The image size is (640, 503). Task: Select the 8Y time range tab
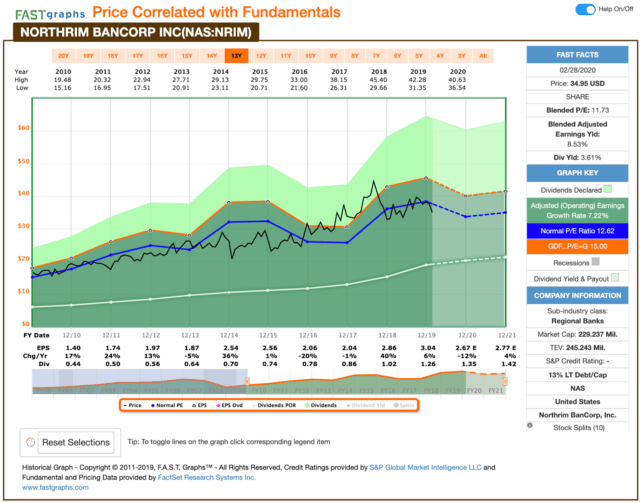[355, 56]
